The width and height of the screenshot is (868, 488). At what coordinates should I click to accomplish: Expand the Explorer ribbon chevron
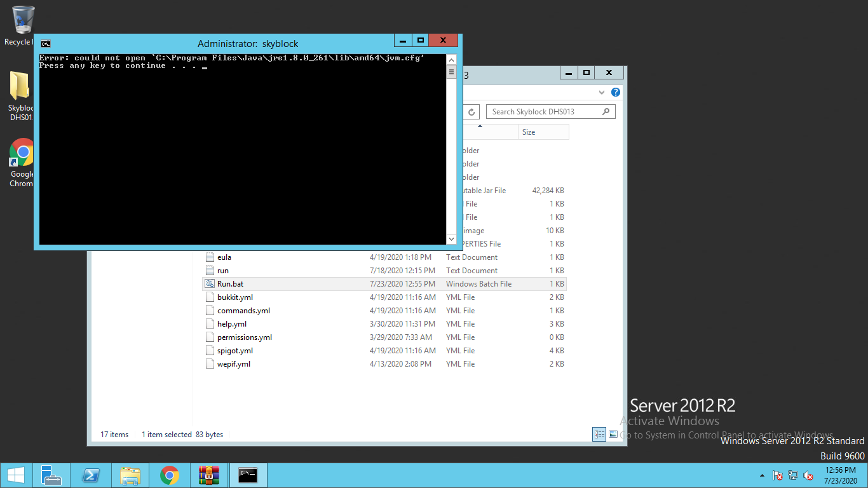602,92
